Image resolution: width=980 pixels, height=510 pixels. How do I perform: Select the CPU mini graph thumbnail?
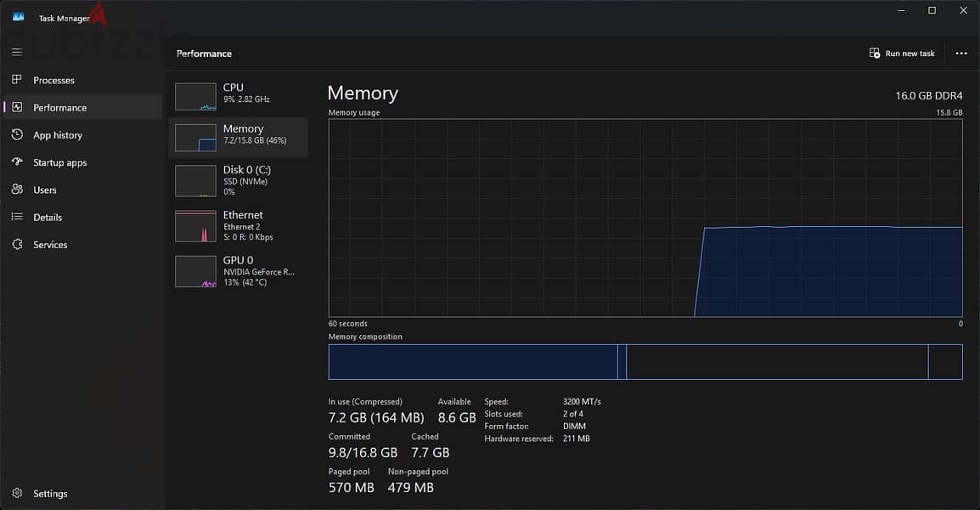[x=195, y=97]
